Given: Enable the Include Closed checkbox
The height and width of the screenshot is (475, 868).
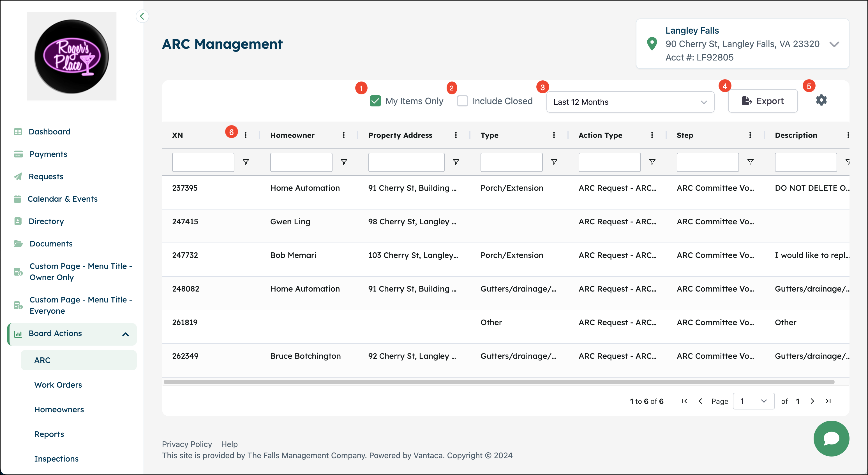Looking at the screenshot, I should [462, 101].
